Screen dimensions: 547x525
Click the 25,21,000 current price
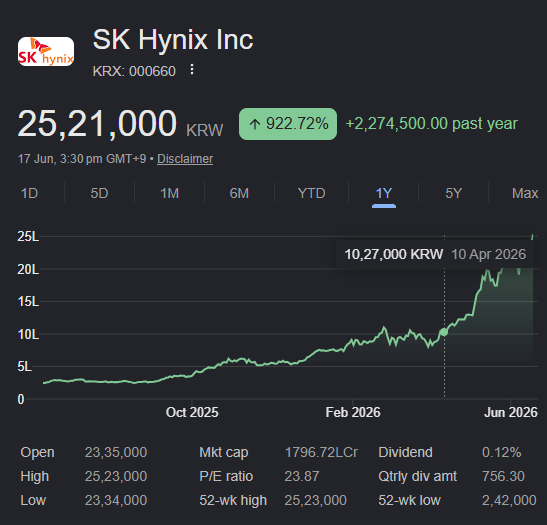[97, 123]
